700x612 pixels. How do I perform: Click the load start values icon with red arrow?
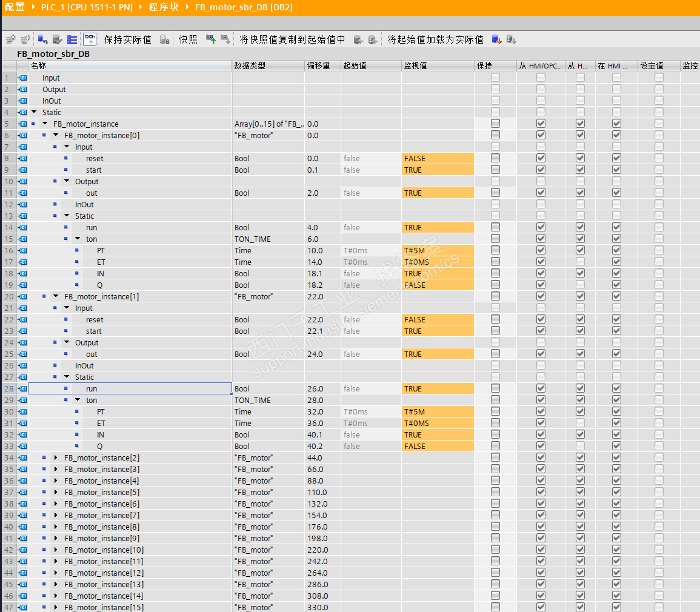pos(496,39)
